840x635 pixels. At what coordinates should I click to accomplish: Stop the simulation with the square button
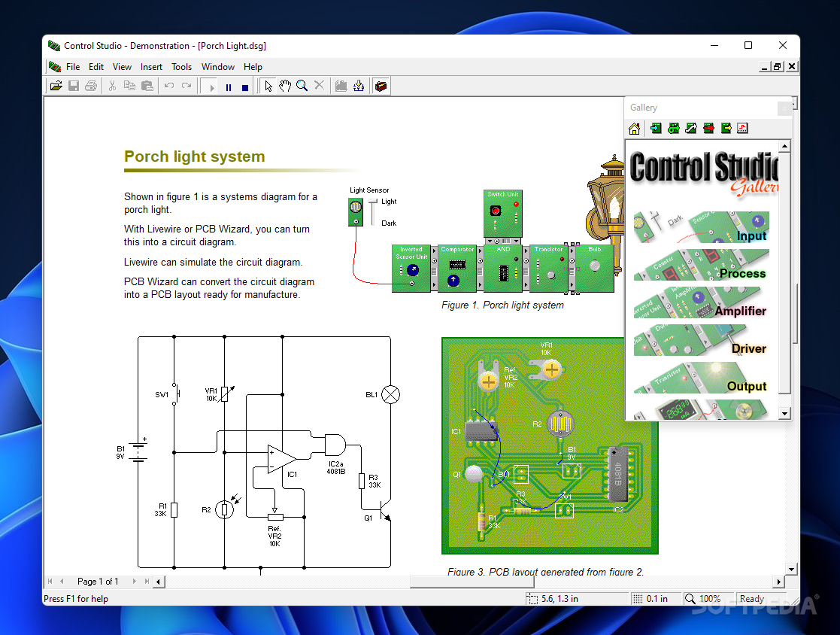[x=245, y=87]
